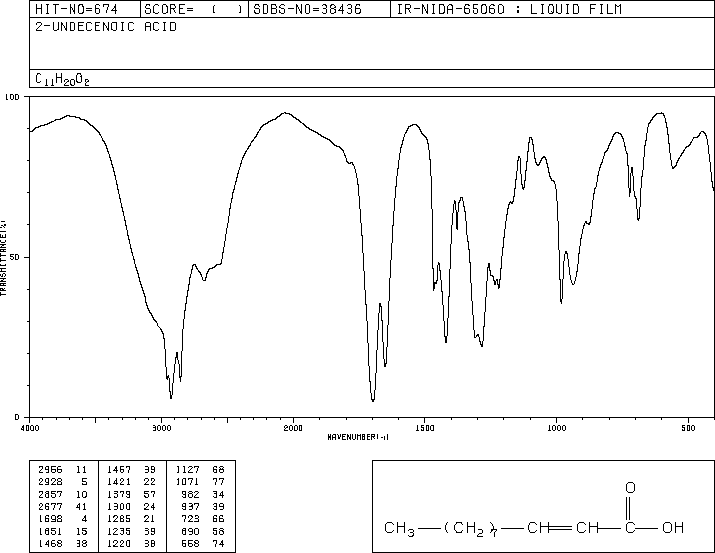Click peak table entry 723

click(191, 519)
